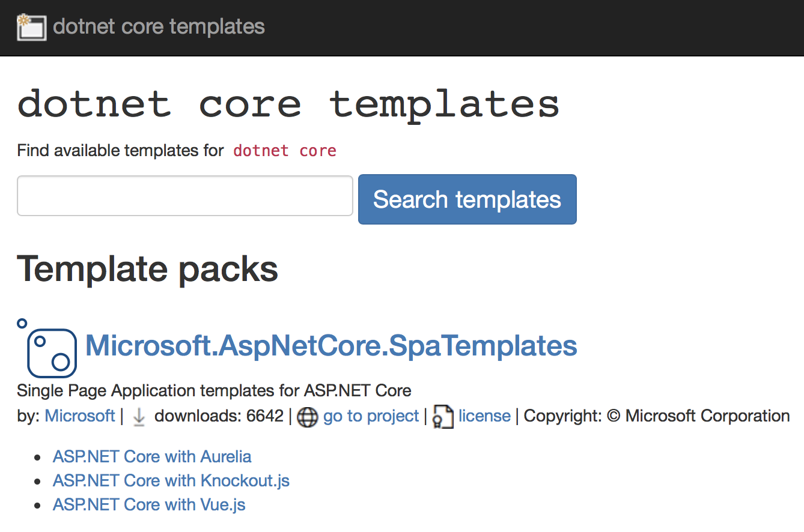Click the license certificate icon
This screenshot has width=804, height=532.
tap(443, 417)
